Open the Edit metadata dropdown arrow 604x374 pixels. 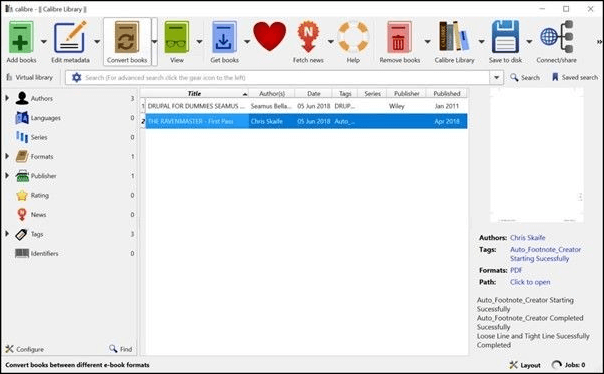97,41
